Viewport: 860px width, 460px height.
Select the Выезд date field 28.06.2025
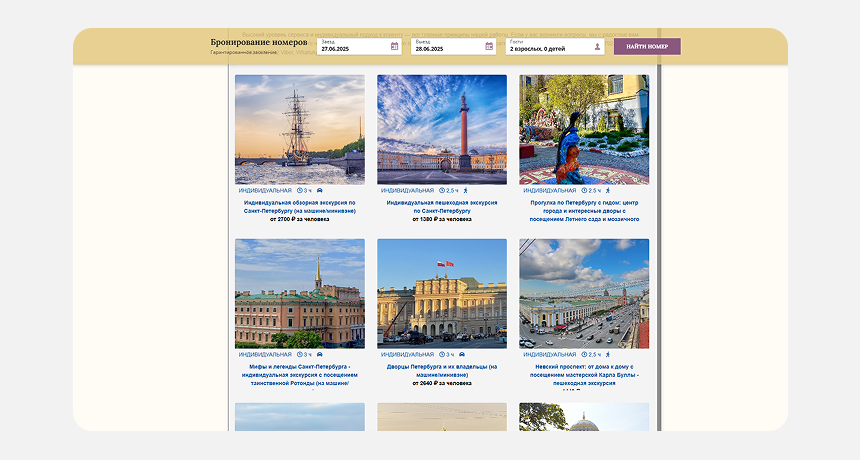(454, 47)
